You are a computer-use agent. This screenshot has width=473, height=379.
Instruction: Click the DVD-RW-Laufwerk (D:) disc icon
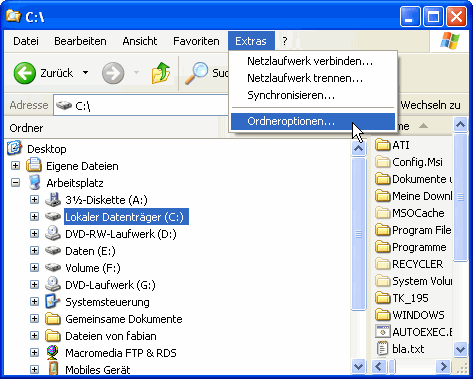tap(53, 233)
